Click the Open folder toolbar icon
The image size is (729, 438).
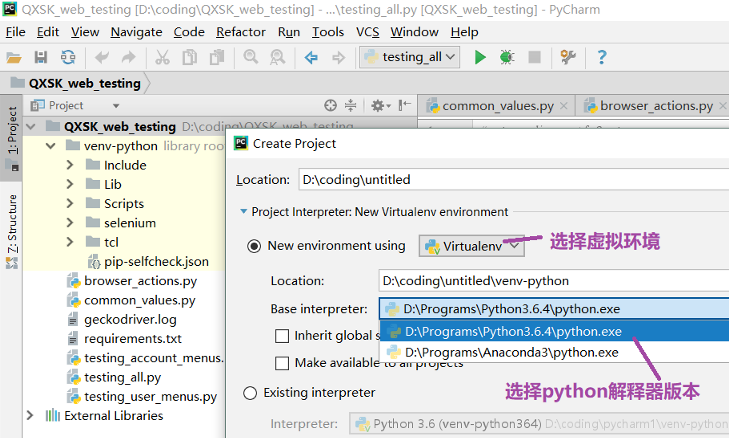(x=13, y=58)
